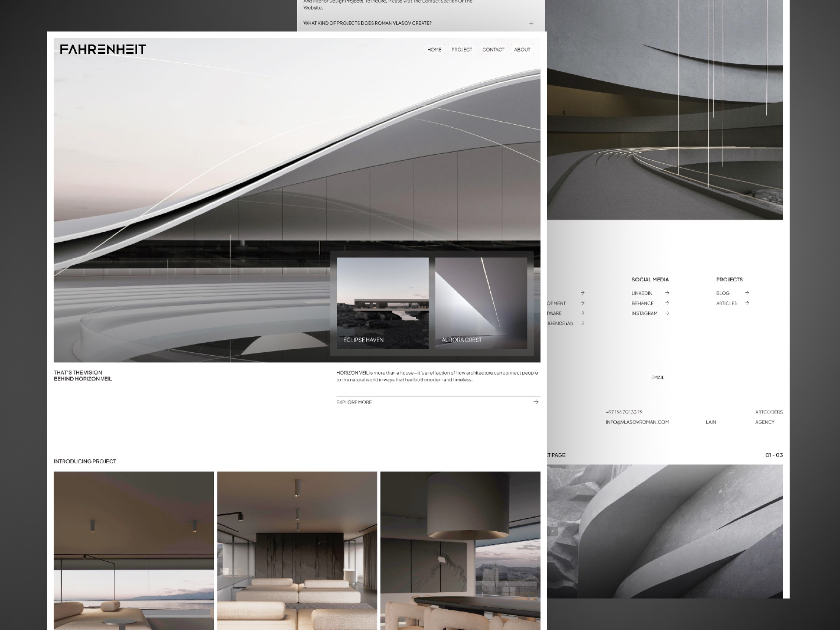Click the info@vlasovroman.com email link
The image size is (840, 630).
pyautogui.click(x=637, y=422)
